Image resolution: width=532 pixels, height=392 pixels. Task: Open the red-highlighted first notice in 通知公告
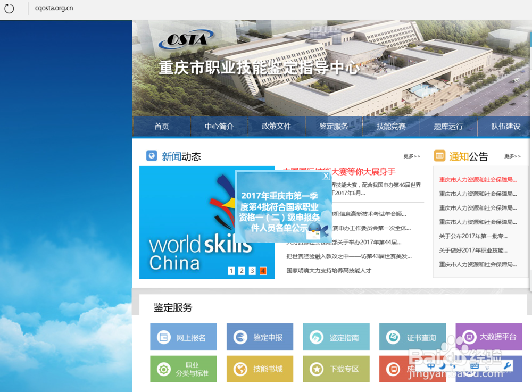click(478, 180)
